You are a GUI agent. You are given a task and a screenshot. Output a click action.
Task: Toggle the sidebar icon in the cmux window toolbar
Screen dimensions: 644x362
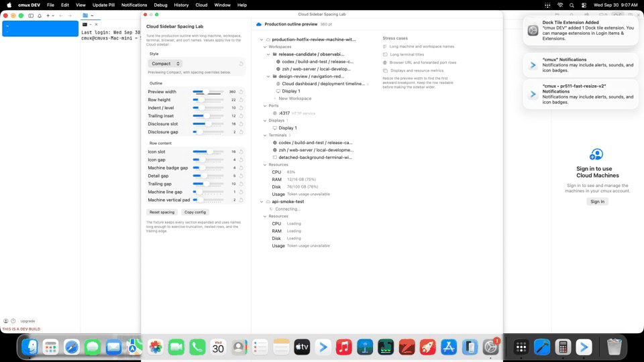pos(31,15)
